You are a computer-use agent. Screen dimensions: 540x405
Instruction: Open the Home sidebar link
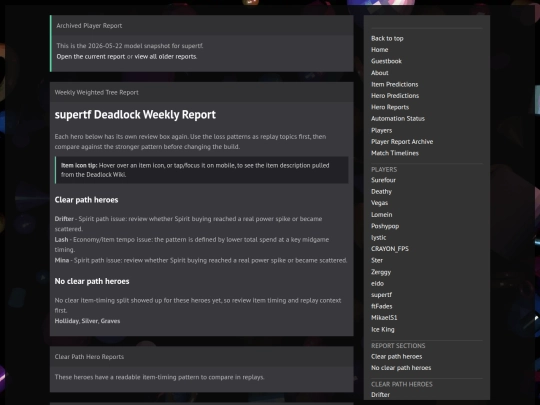(x=380, y=50)
